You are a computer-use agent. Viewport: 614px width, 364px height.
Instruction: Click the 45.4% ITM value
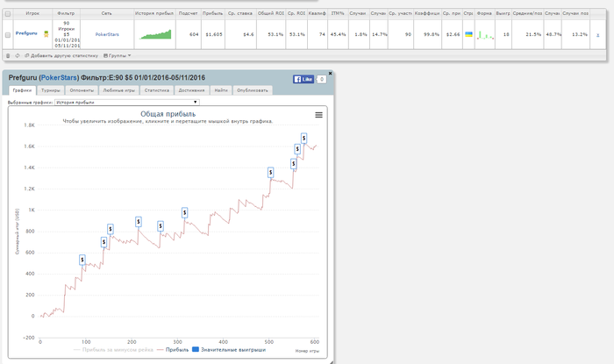point(339,34)
